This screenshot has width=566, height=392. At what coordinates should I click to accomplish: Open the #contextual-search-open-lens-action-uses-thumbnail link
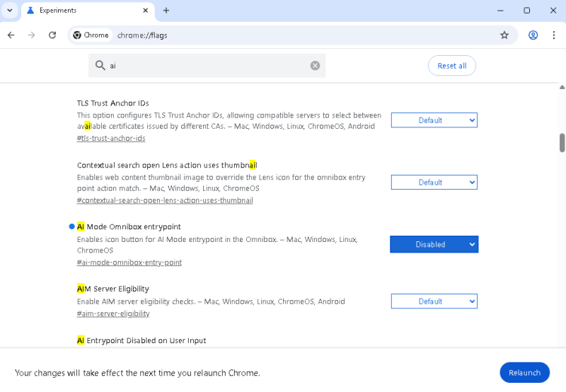(165, 200)
